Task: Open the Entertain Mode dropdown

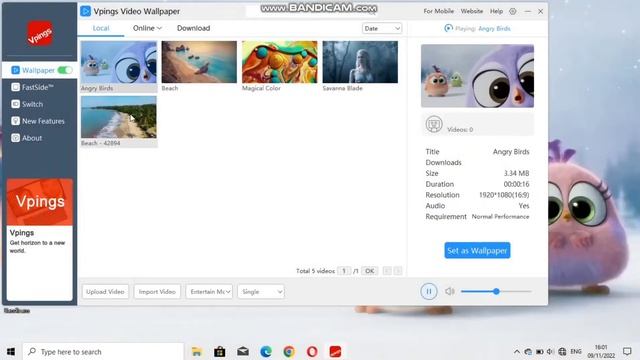Action: [209, 291]
